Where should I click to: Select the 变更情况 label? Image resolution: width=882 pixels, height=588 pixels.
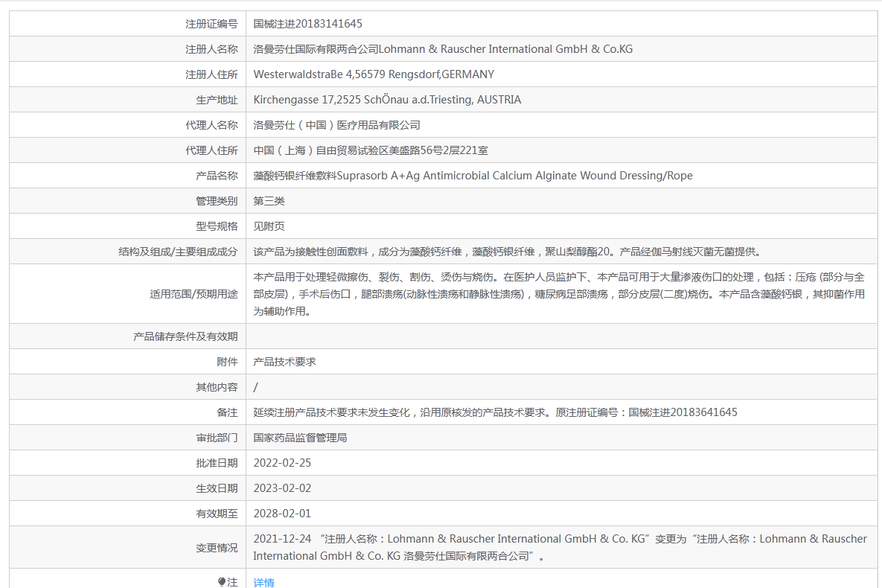pyautogui.click(x=217, y=548)
